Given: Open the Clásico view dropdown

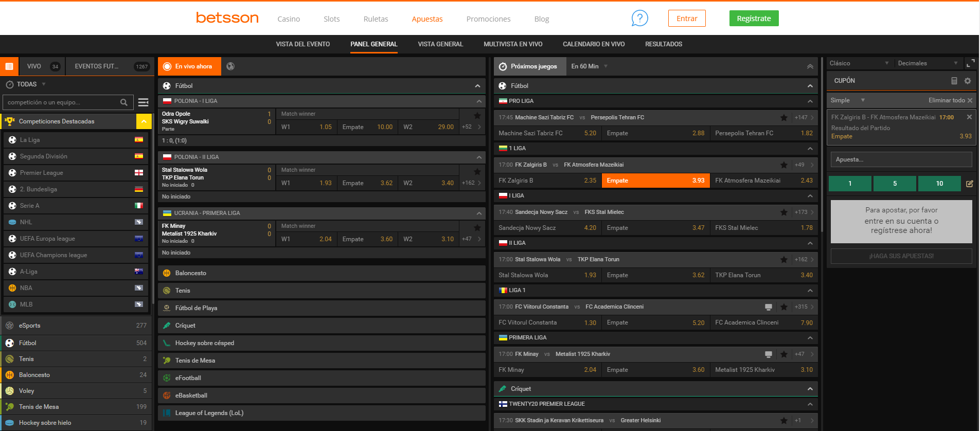Looking at the screenshot, I should tap(859, 63).
